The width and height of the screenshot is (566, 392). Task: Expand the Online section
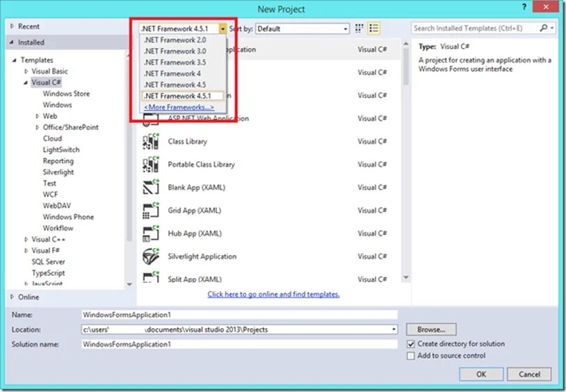[x=12, y=297]
